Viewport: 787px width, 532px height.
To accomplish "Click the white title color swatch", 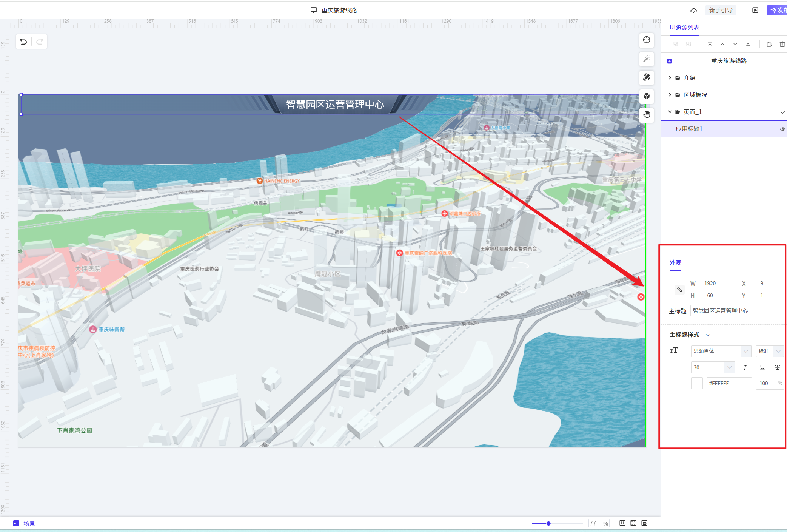I will point(697,383).
